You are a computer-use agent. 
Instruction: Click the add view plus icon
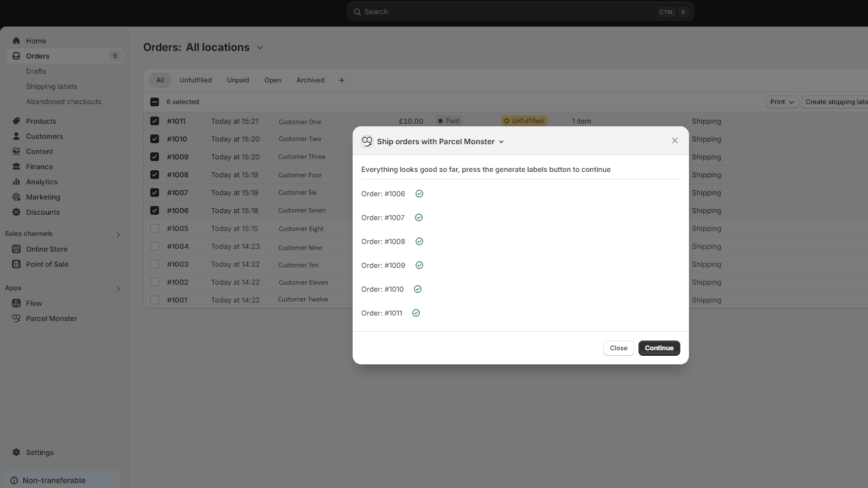(342, 80)
